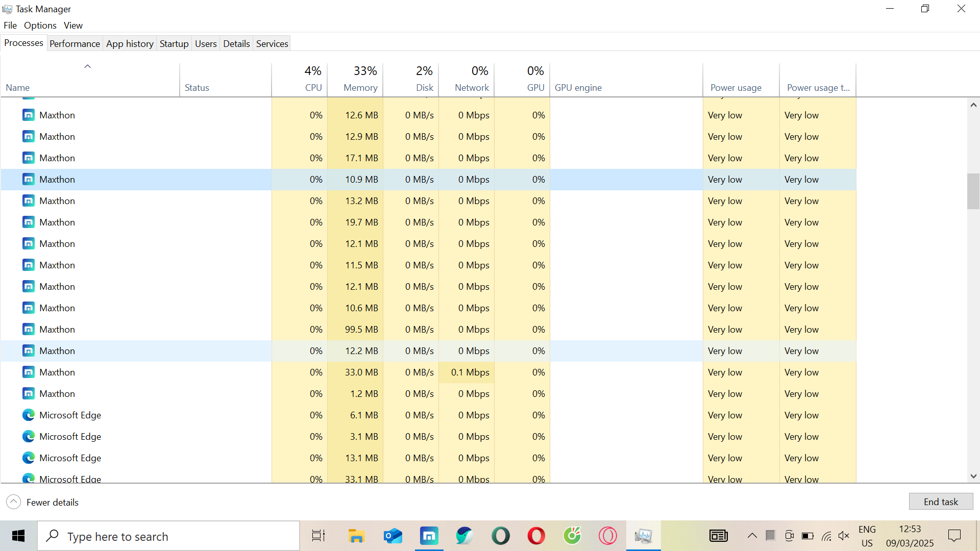Image resolution: width=980 pixels, height=551 pixels.
Task: Select the Maxthon row using 11.5 MB
Action: (x=428, y=265)
